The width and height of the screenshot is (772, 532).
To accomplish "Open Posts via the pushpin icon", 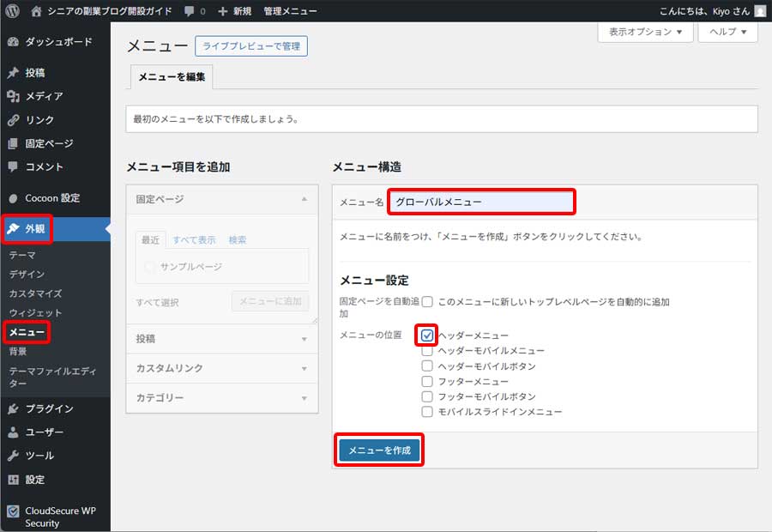I will [x=13, y=73].
